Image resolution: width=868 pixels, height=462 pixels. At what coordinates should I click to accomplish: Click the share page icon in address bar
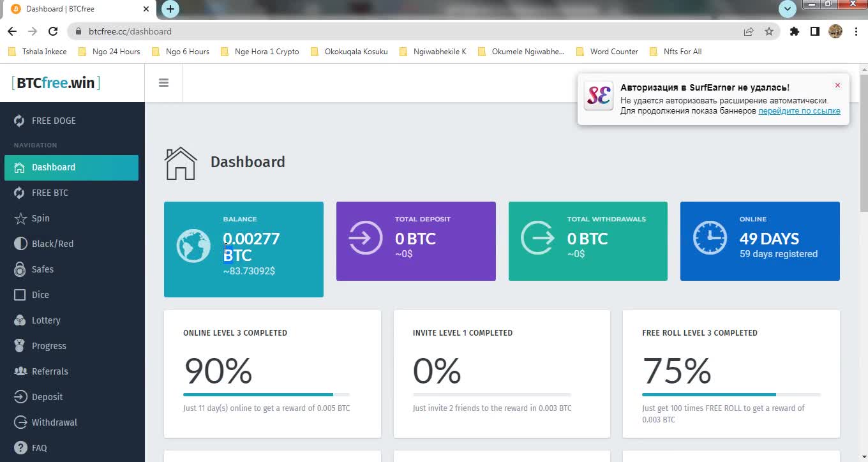pyautogui.click(x=748, y=31)
